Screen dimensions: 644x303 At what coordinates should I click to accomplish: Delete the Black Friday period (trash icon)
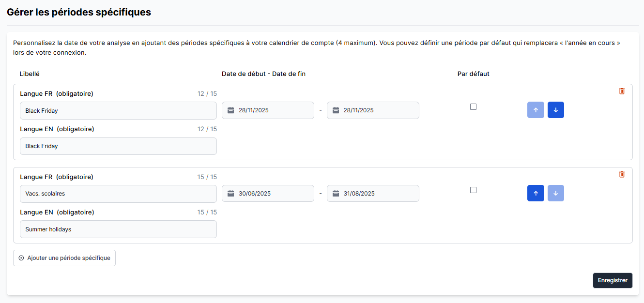pyautogui.click(x=622, y=91)
